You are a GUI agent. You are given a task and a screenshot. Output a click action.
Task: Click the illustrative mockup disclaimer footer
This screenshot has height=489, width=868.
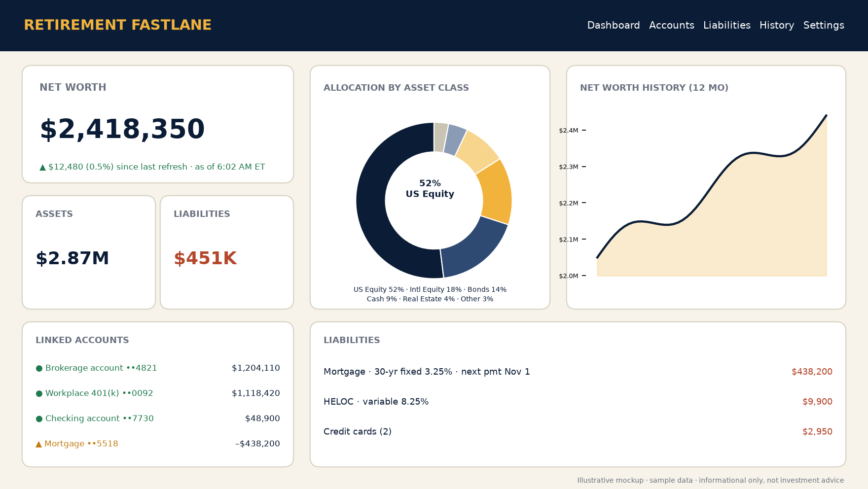[x=711, y=480]
